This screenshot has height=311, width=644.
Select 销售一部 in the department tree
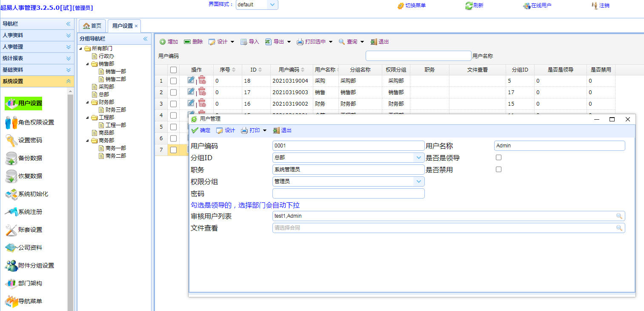[x=116, y=71]
